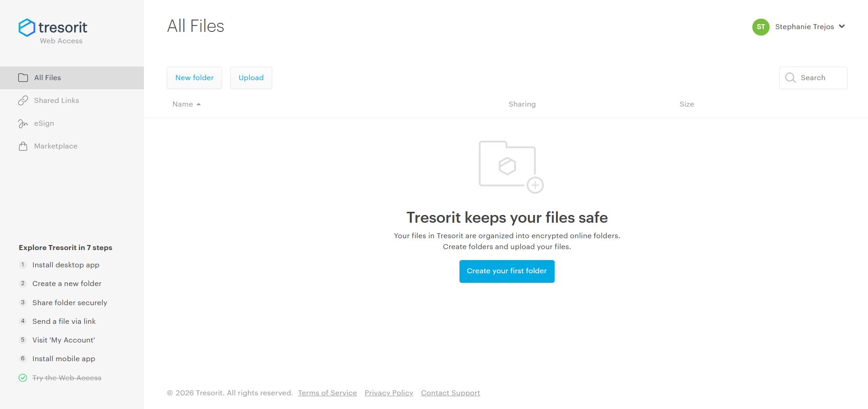Click the ST user avatar
This screenshot has width=868, height=409.
tap(761, 27)
